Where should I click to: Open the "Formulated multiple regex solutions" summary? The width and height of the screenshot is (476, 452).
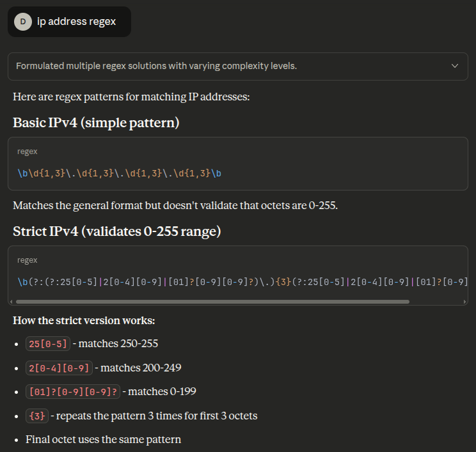pyautogui.click(x=156, y=66)
